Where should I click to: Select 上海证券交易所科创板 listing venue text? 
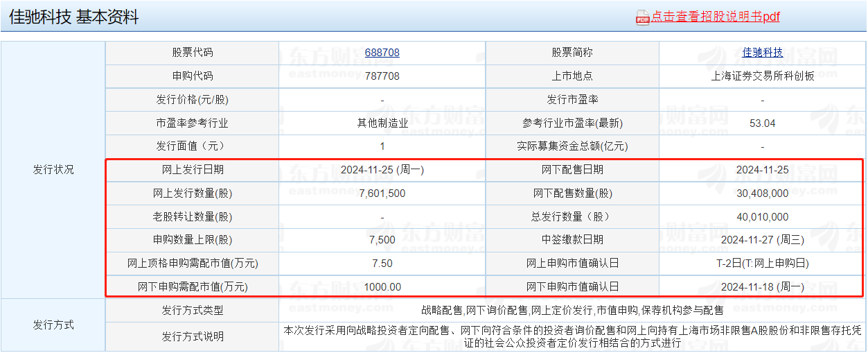pos(763,76)
